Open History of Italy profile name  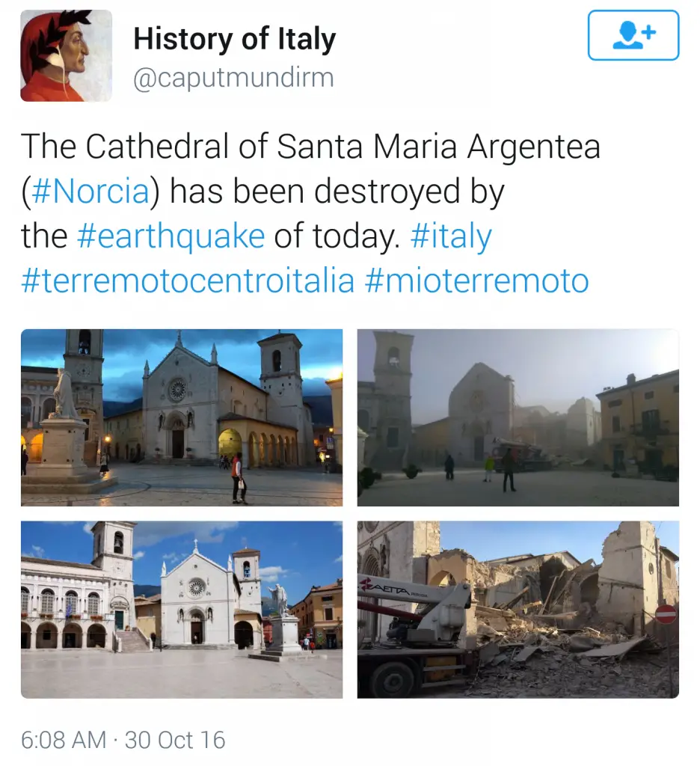(235, 39)
